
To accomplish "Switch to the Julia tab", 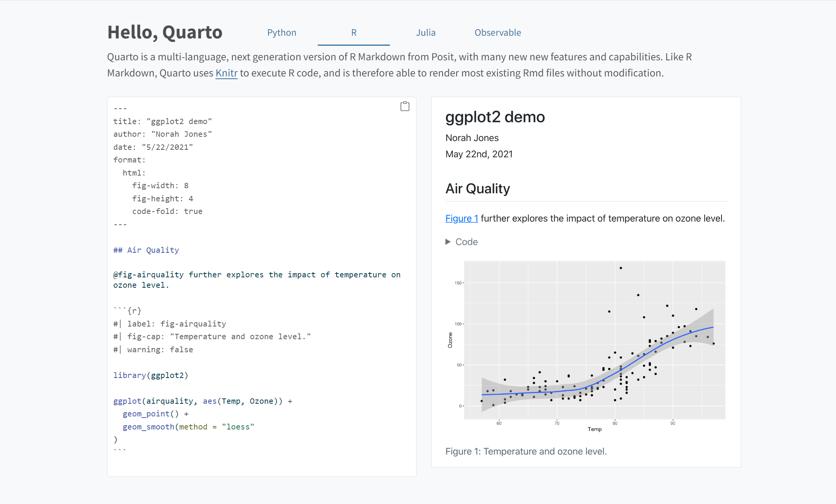I will coord(425,33).
